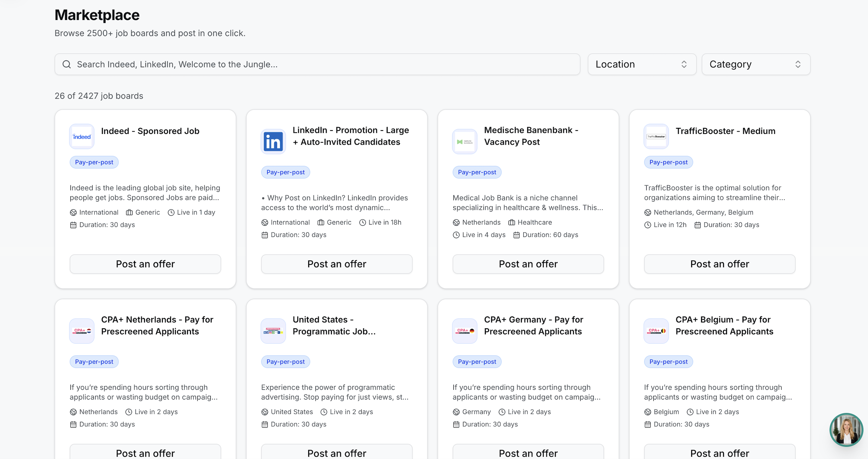Click clock icon beside Live in 18h
The height and width of the screenshot is (459, 868).
click(363, 222)
